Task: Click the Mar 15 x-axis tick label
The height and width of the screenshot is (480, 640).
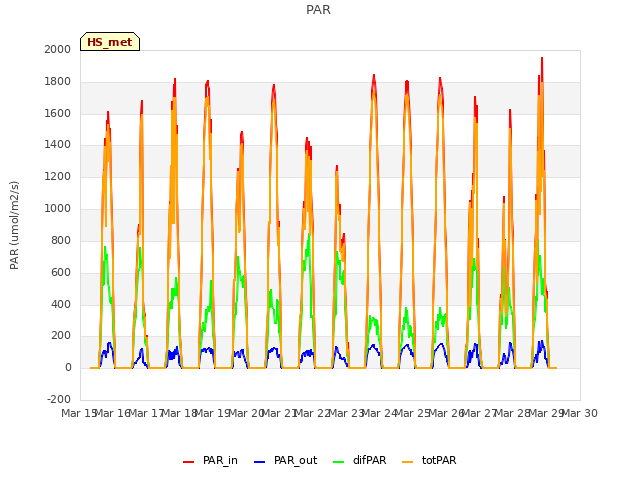Action: click(x=79, y=413)
